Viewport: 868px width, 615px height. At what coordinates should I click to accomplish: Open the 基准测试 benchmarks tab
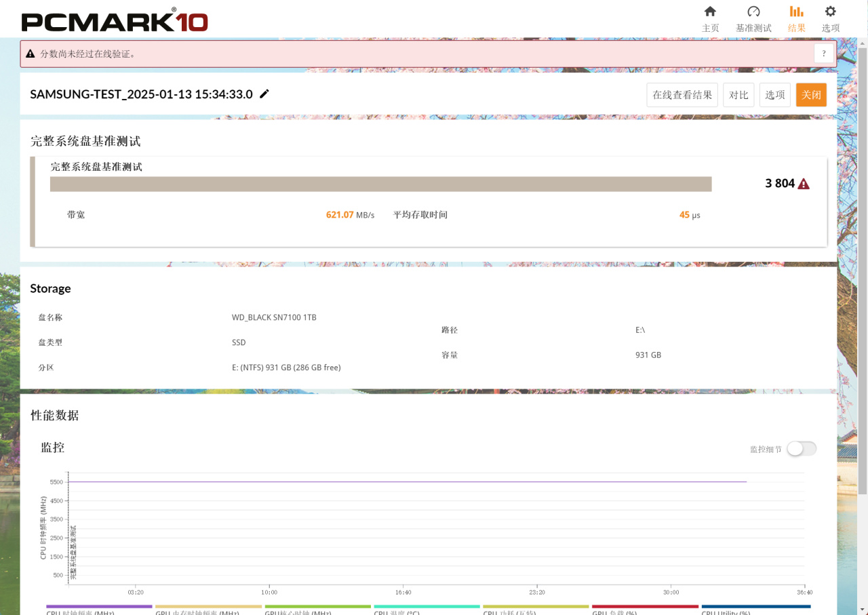pos(753,19)
